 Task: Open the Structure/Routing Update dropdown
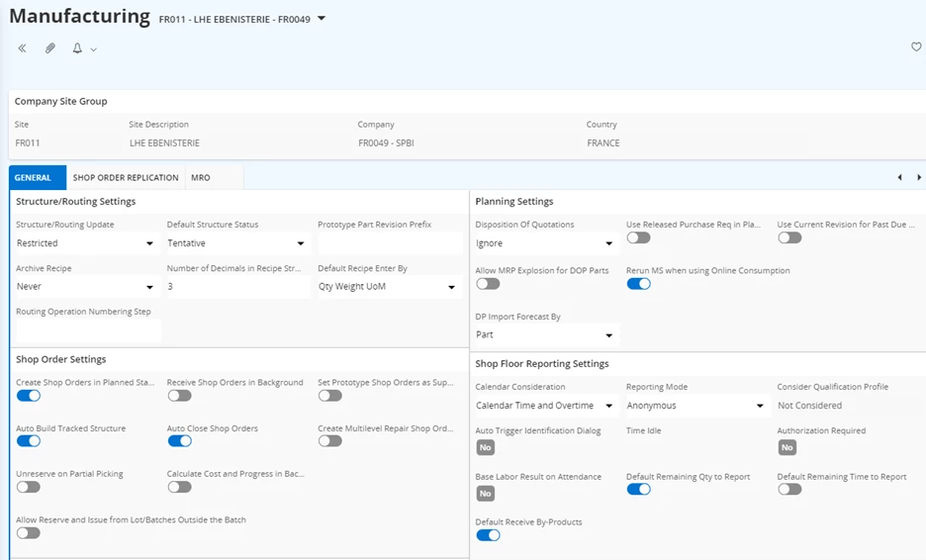[x=85, y=243]
